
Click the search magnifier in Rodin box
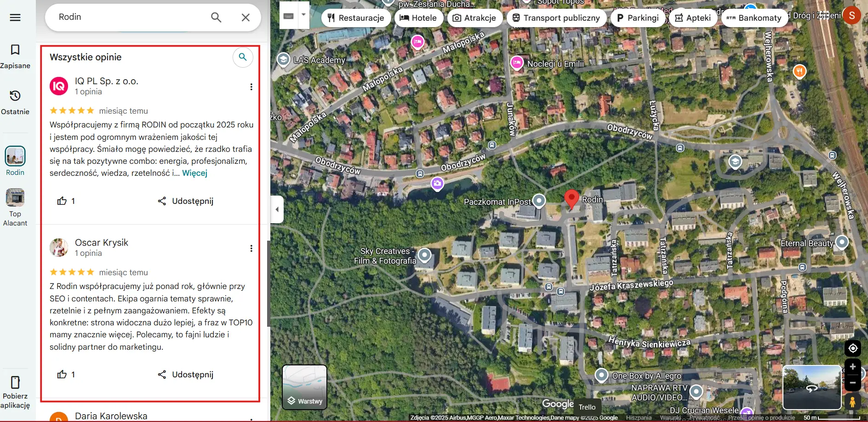[x=216, y=17]
